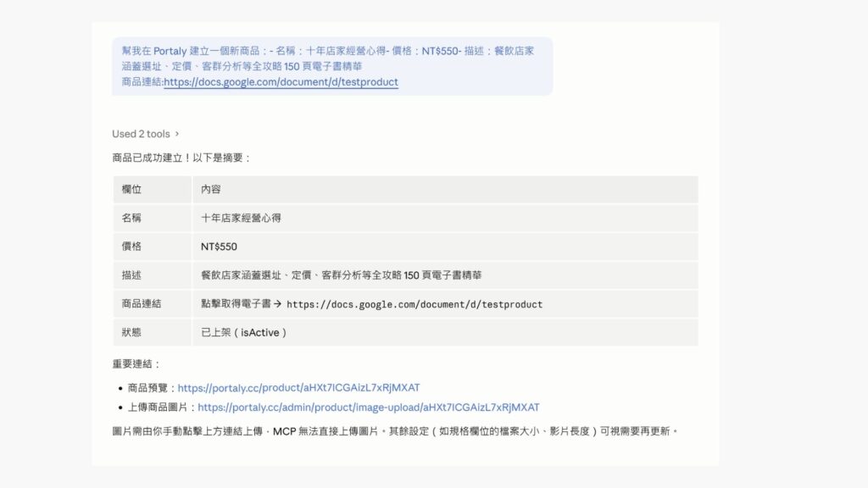Click the 已上架 (isActive) status value
The width and height of the screenshot is (868, 488).
[243, 332]
